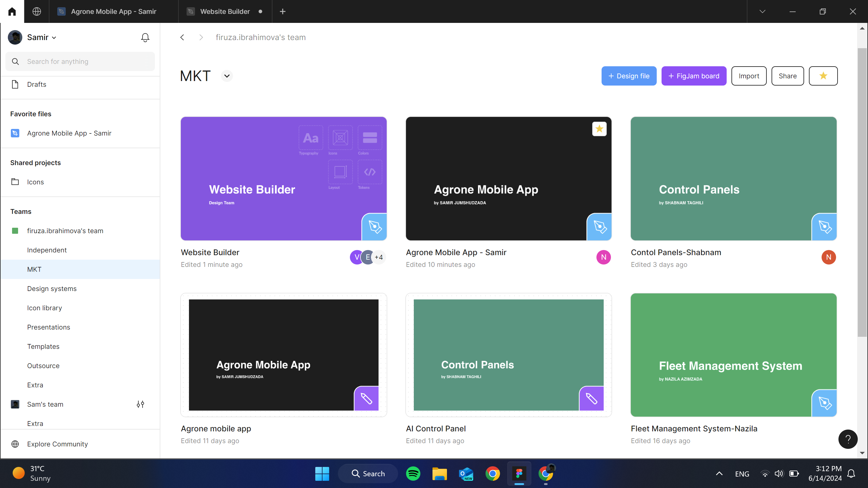Create a new FigJam board
The image size is (868, 488).
[694, 76]
